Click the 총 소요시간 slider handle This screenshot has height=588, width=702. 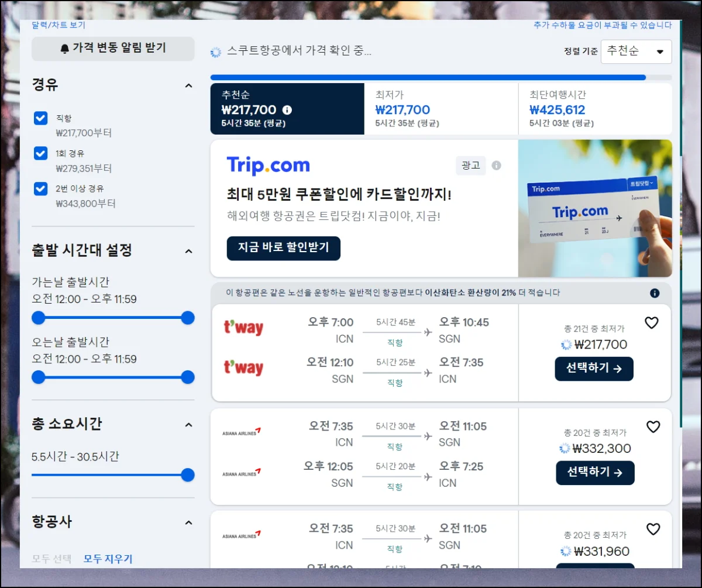click(x=188, y=474)
